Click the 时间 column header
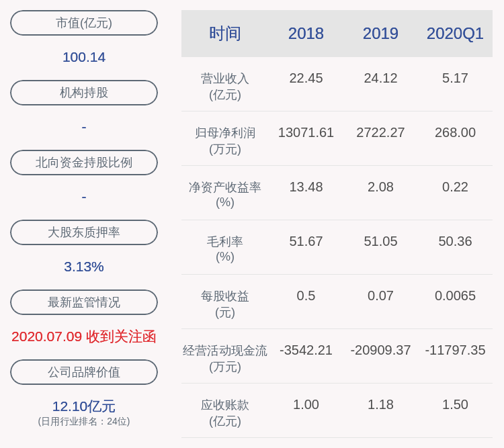Viewport: 504px width, 448px height. (x=225, y=34)
